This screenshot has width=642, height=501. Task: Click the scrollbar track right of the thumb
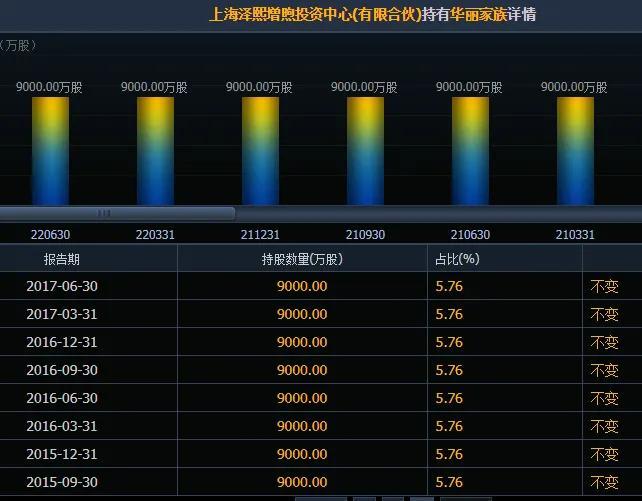(439, 213)
